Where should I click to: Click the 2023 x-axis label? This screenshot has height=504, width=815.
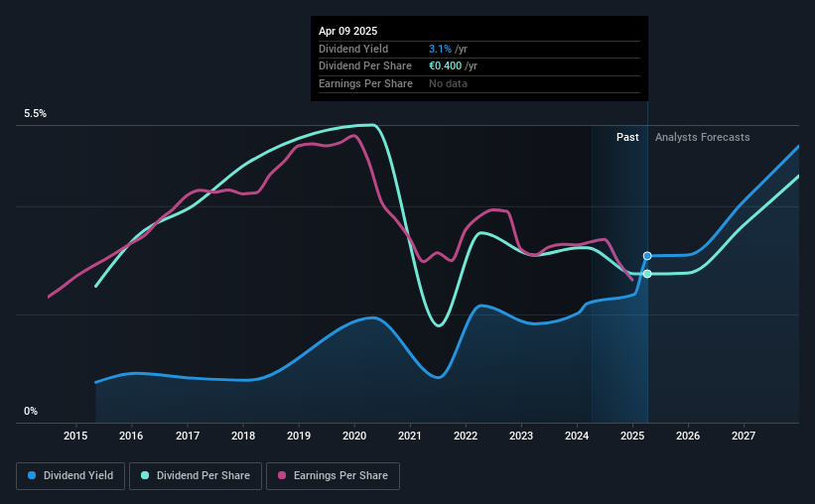click(521, 436)
